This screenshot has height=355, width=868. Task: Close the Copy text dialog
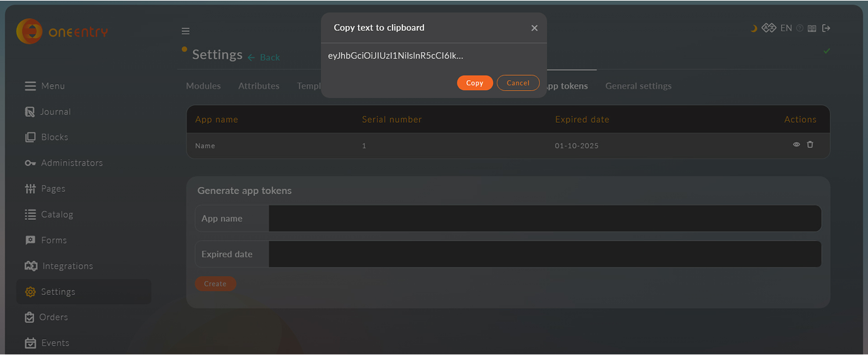pos(534,28)
